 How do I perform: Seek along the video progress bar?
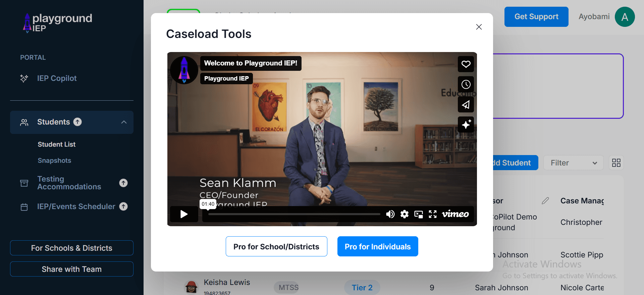(294, 214)
